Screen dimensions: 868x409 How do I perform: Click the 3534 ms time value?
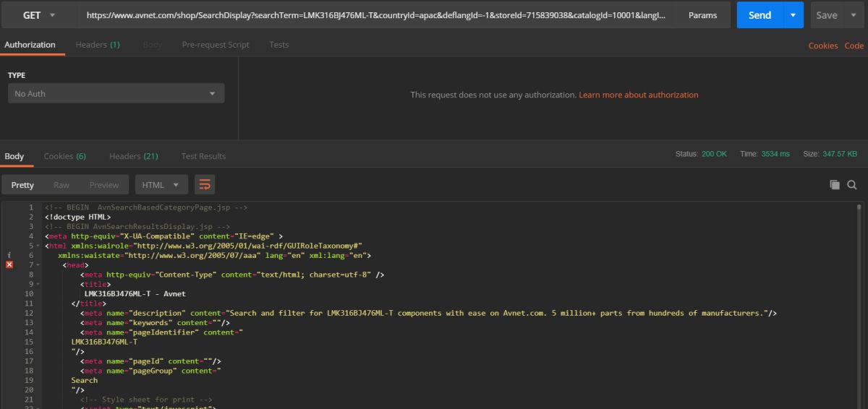point(775,154)
